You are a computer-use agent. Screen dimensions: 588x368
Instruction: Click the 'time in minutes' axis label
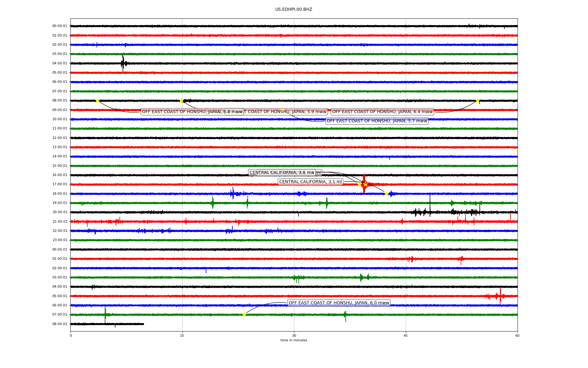point(294,340)
